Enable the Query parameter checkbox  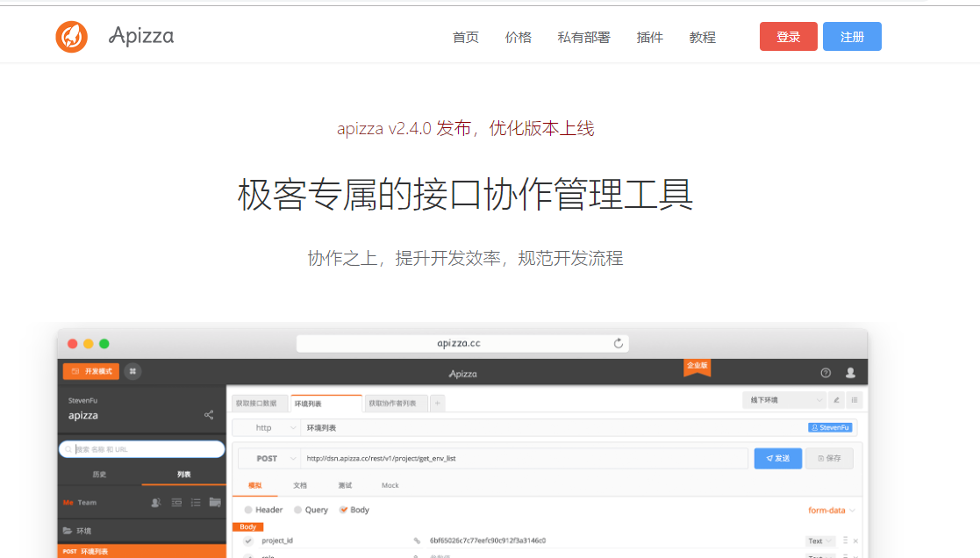(x=297, y=510)
